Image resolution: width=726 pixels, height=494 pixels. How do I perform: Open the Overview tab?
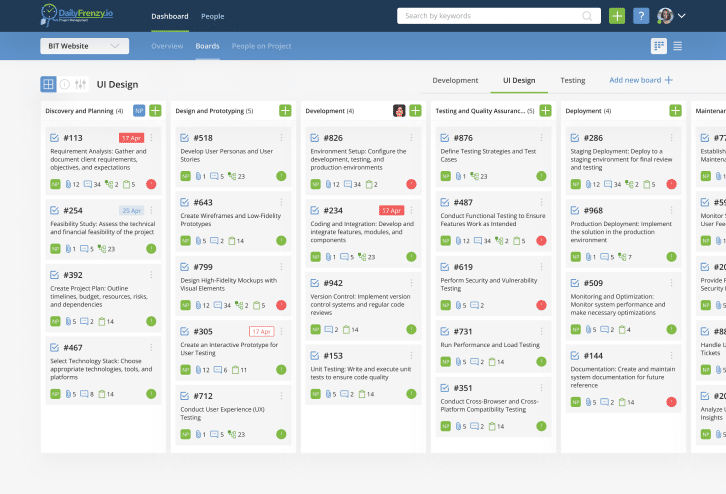(x=167, y=46)
